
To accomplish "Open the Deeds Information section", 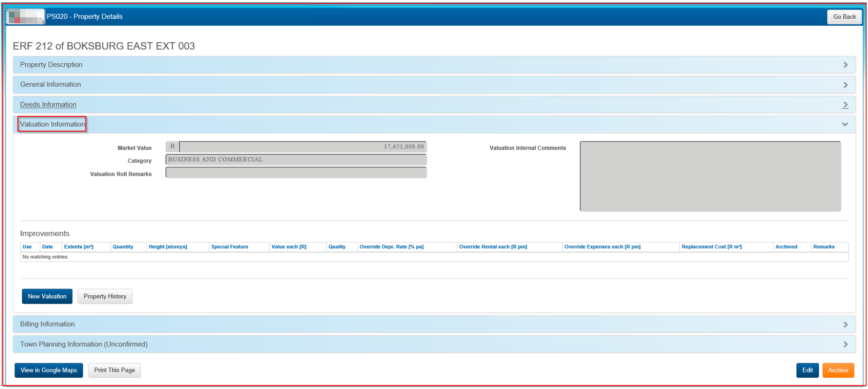I will coord(48,105).
